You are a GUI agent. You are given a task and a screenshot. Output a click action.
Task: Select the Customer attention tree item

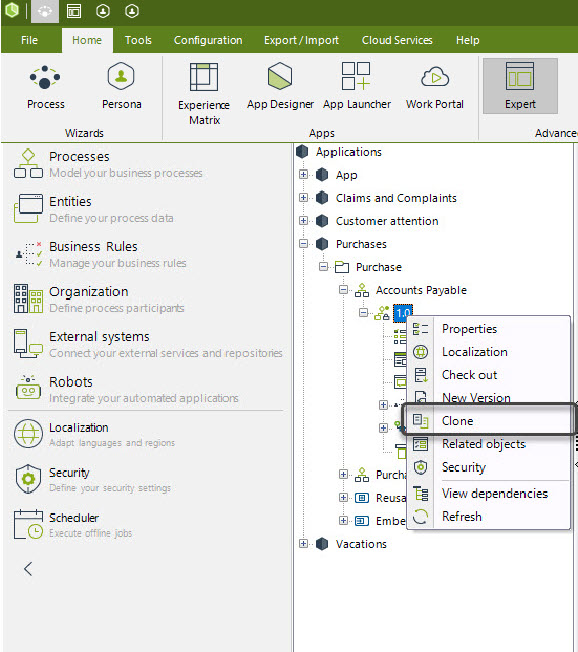[387, 221]
